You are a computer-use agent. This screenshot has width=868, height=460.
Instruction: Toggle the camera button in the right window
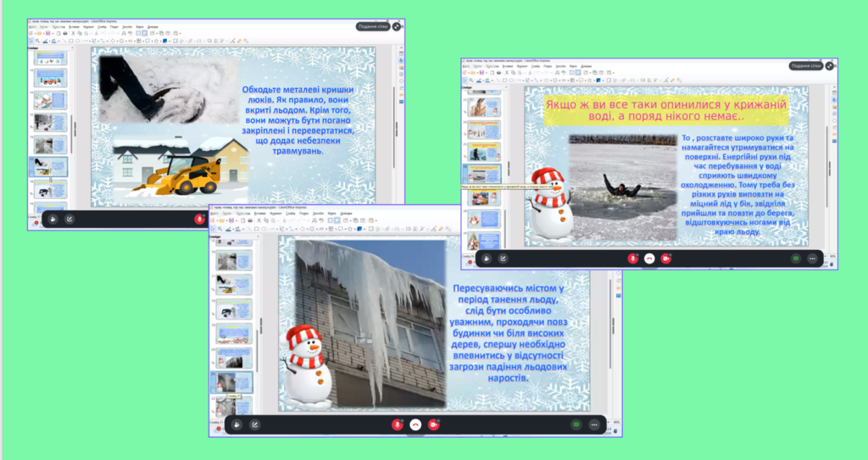[665, 258]
